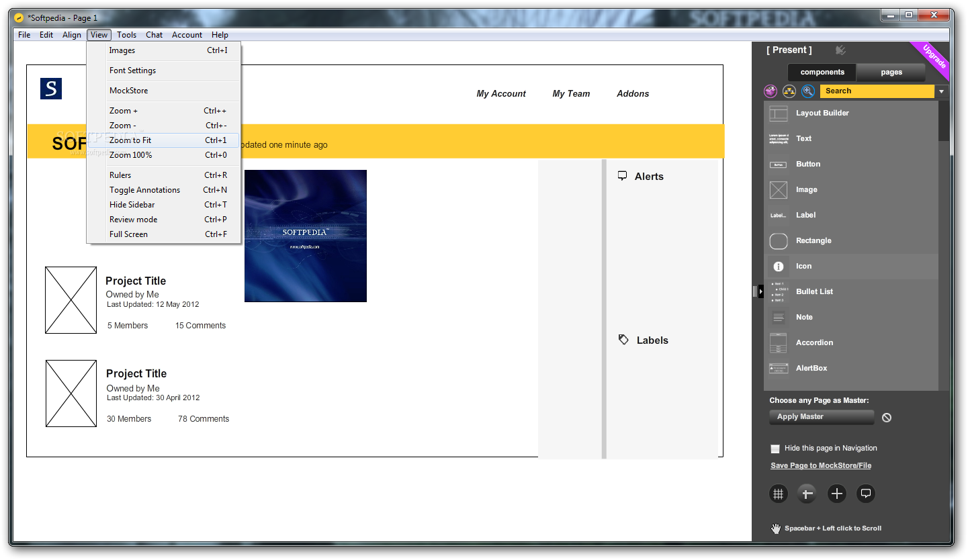Select the AlertBox component icon
Image resolution: width=968 pixels, height=560 pixels.
[779, 368]
